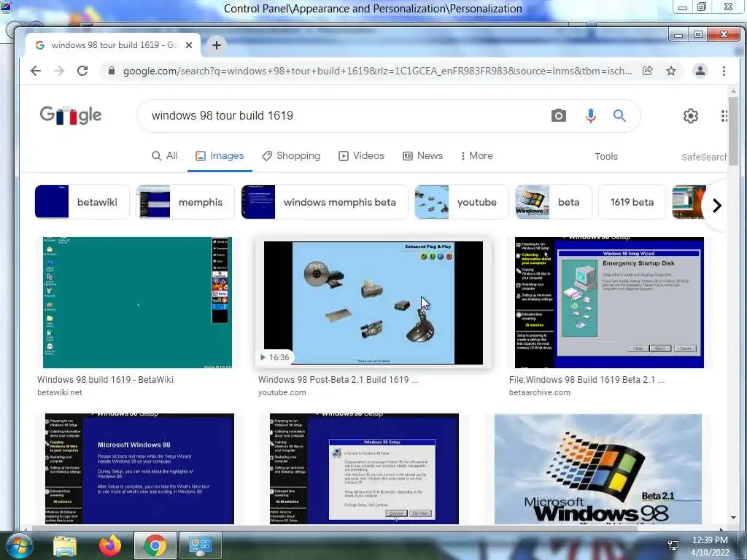Filter images by the memphis chip
Image resolution: width=747 pixels, height=560 pixels.
pyautogui.click(x=185, y=202)
